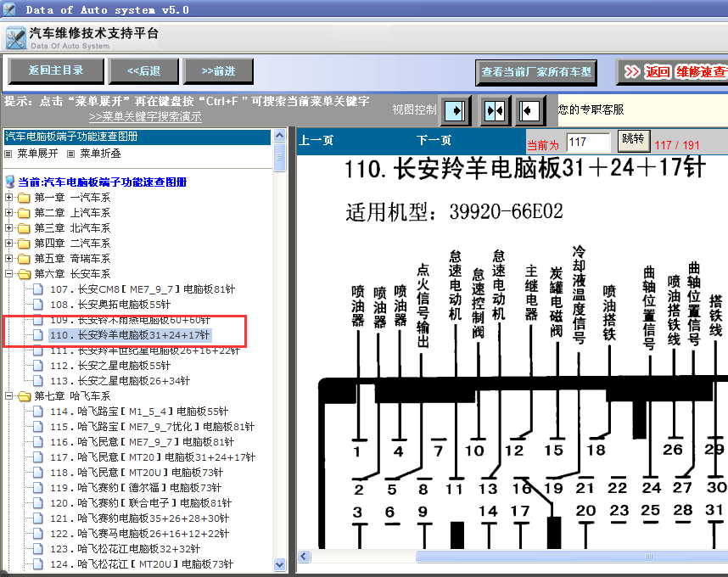
Task: Click the 跳转 jump button
Action: pyautogui.click(x=633, y=140)
